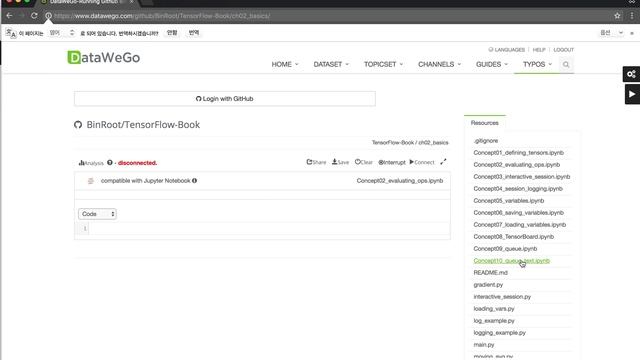The width and height of the screenshot is (640, 360).
Task: Open the HOME dropdown menu
Action: (285, 64)
